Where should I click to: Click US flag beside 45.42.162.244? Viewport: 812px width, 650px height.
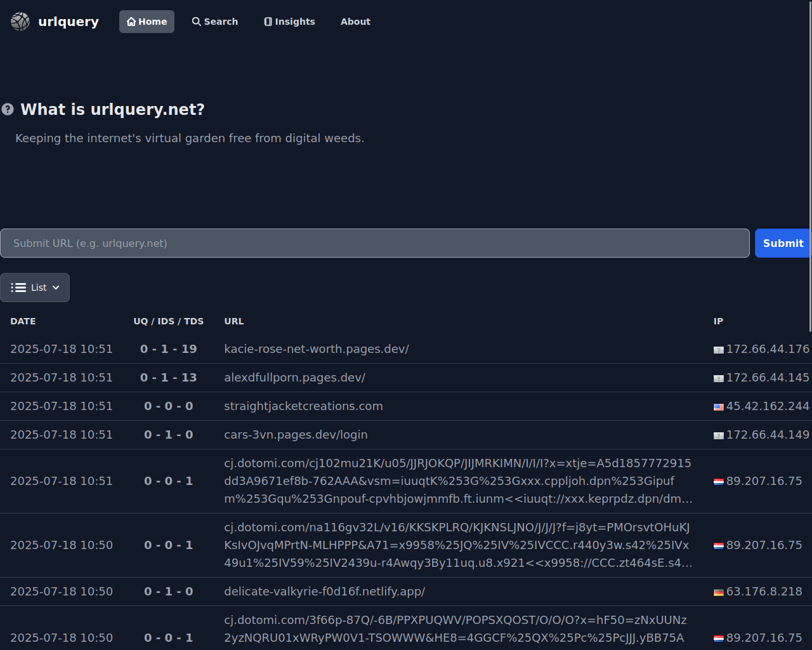coord(719,407)
